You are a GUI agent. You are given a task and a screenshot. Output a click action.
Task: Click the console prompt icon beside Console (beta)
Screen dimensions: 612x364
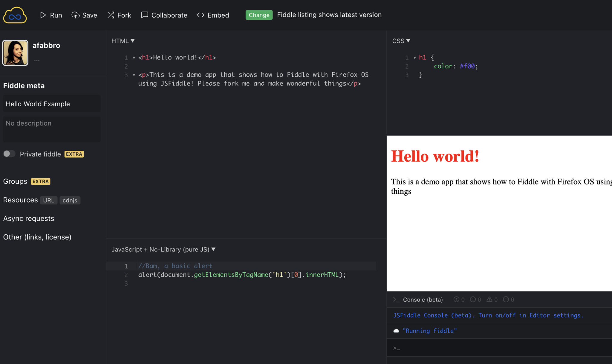[396, 300]
